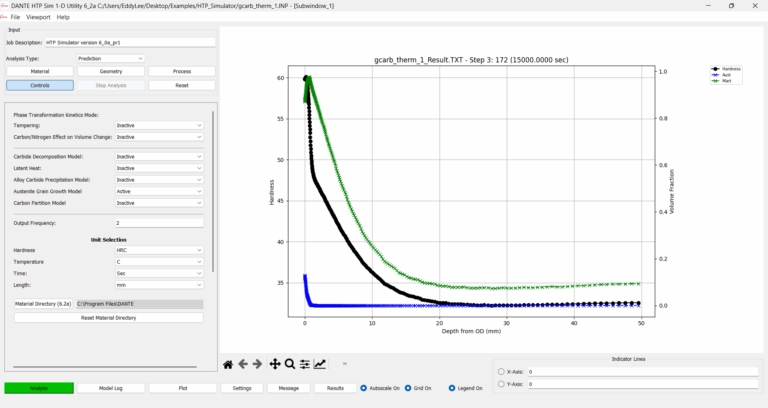This screenshot has width=768, height=408.
Task: Enable the X-Axis indicator line radio
Action: tap(501, 372)
